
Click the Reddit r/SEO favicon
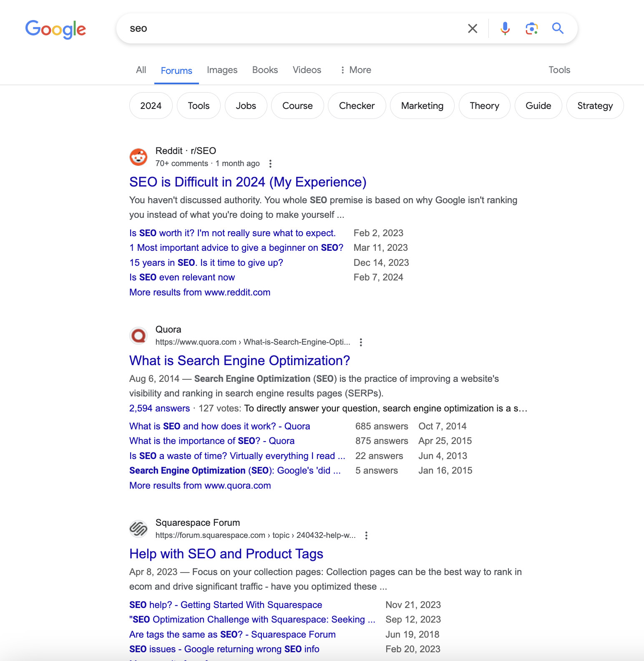pyautogui.click(x=138, y=157)
